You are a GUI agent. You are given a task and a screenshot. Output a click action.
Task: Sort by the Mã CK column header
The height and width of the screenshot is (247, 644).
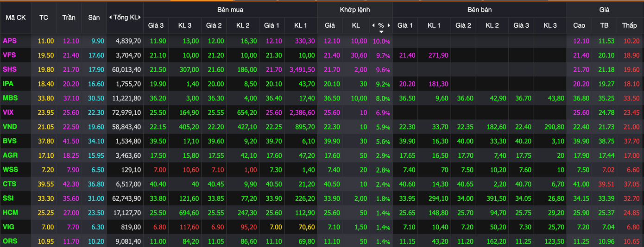tap(16, 17)
